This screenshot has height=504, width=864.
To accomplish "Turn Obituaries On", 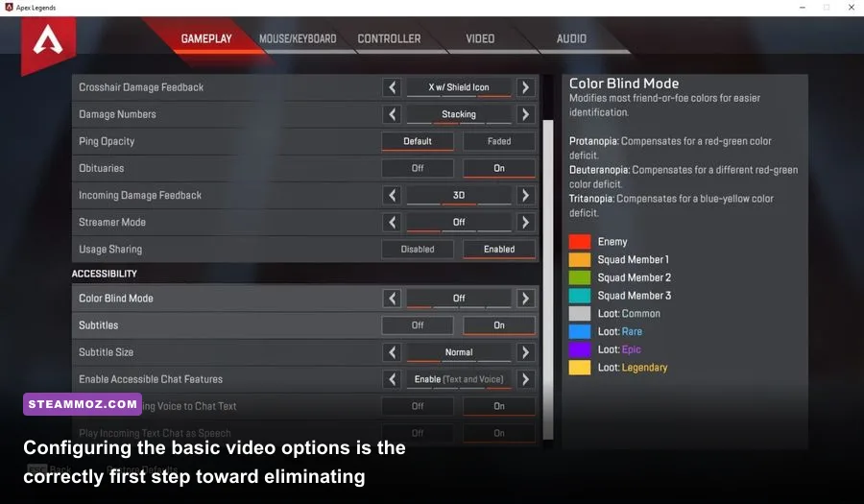I will pyautogui.click(x=499, y=168).
